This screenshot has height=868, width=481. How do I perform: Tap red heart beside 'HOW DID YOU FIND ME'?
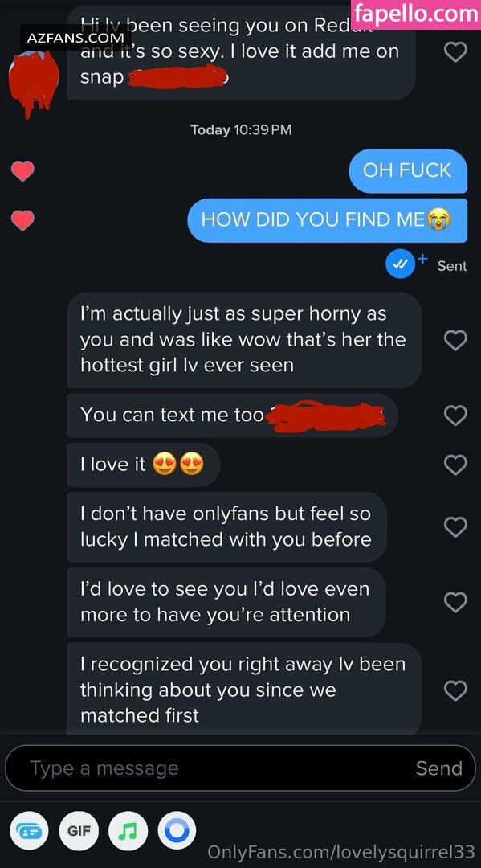[x=22, y=221]
